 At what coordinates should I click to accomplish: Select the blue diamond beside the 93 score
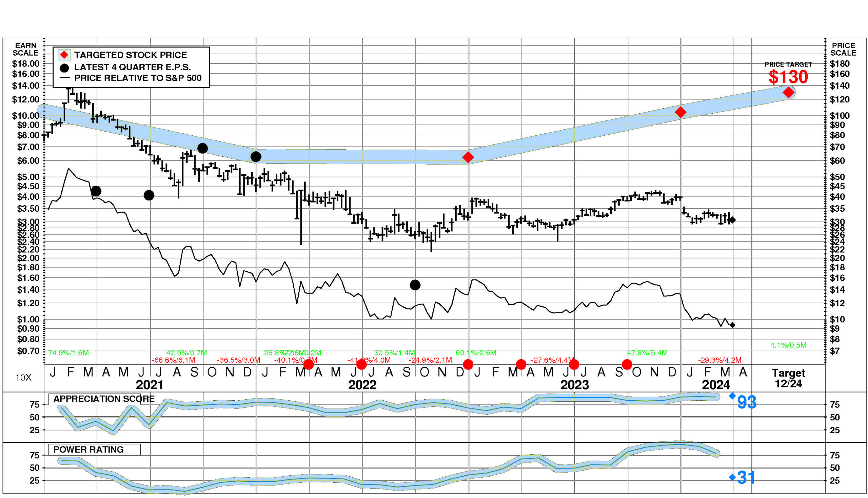pyautogui.click(x=732, y=396)
